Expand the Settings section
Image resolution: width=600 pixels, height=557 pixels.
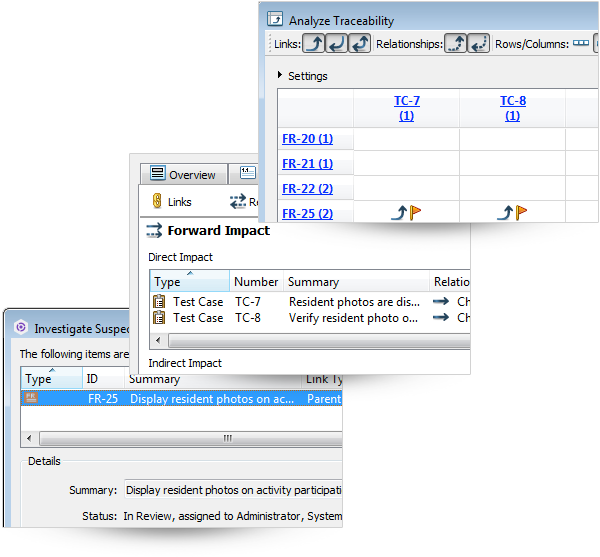point(280,76)
